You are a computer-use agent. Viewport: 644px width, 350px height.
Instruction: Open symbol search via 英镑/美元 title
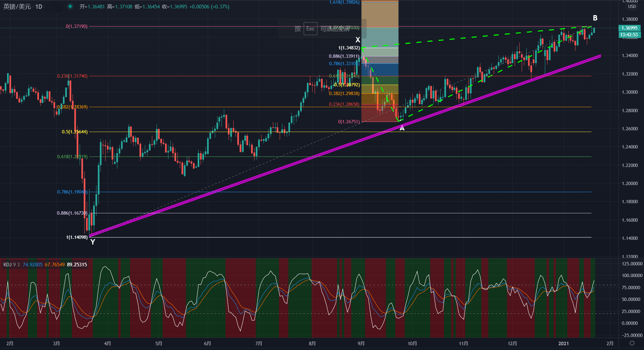[17, 7]
